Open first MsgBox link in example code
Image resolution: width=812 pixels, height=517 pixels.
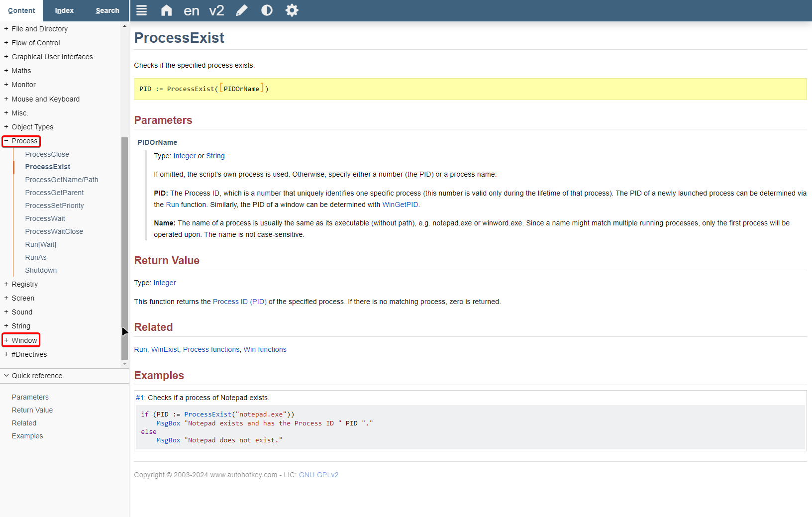point(169,423)
